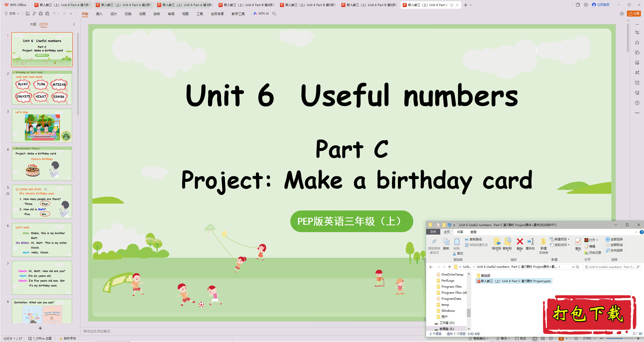The height and width of the screenshot is (342, 644).
Task: Click fit-slide-to-window icon in status bar
Action: point(576,338)
